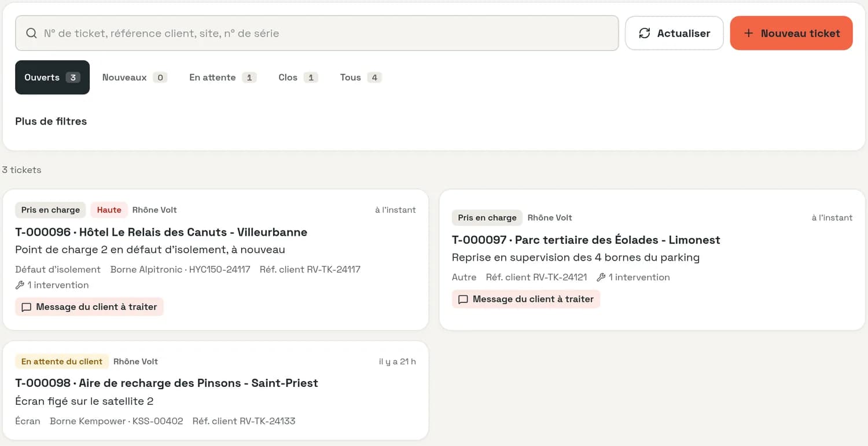Click message bubble icon on T-000097 card
The image size is (868, 446).
[463, 299]
